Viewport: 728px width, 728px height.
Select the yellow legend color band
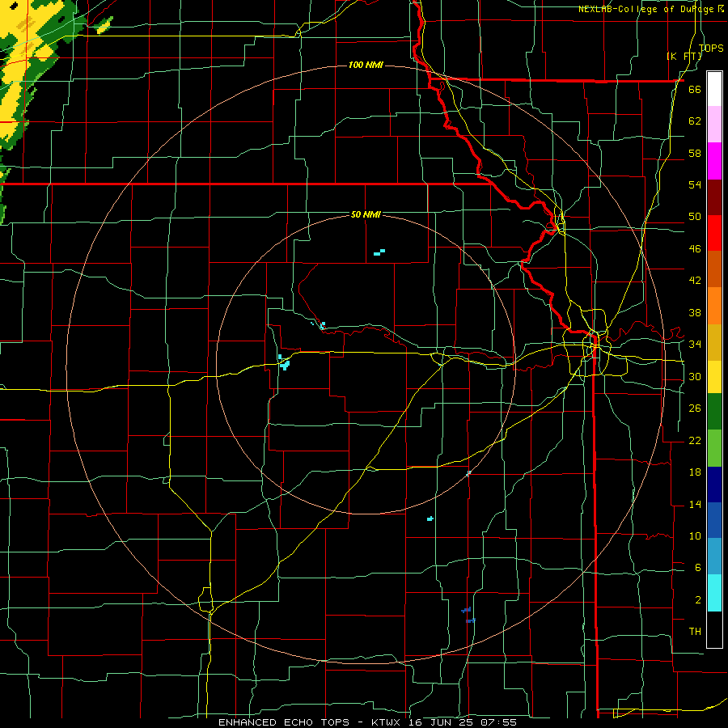(x=714, y=377)
